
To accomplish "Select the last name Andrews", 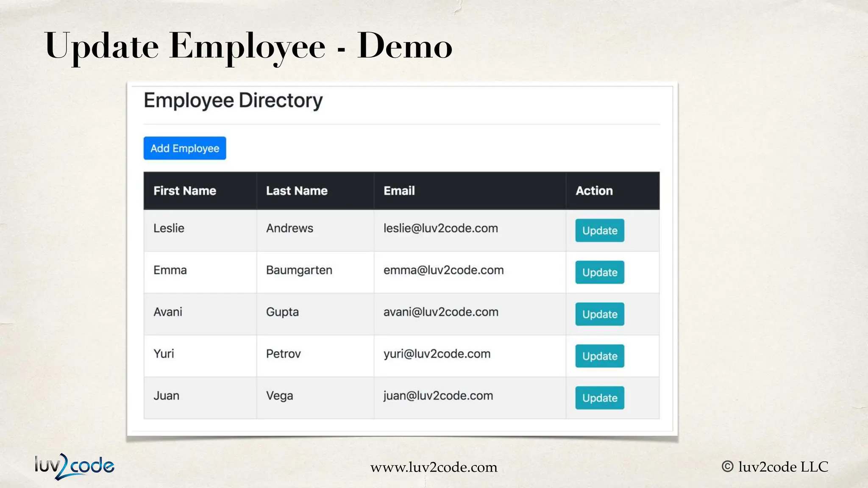I will (x=289, y=228).
